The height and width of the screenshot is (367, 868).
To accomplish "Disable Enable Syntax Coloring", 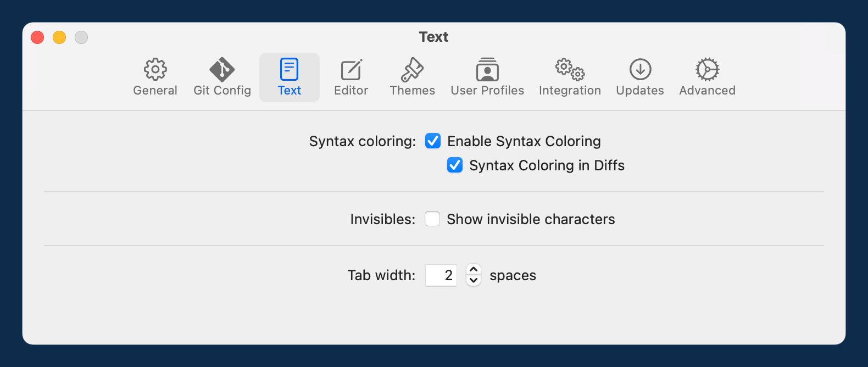I will 433,141.
